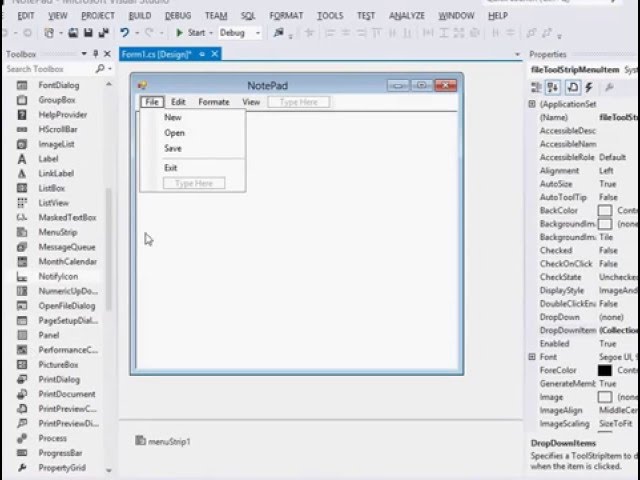Click the Type Here box in menu bar
This screenshot has height=480, width=640.
tap(299, 102)
